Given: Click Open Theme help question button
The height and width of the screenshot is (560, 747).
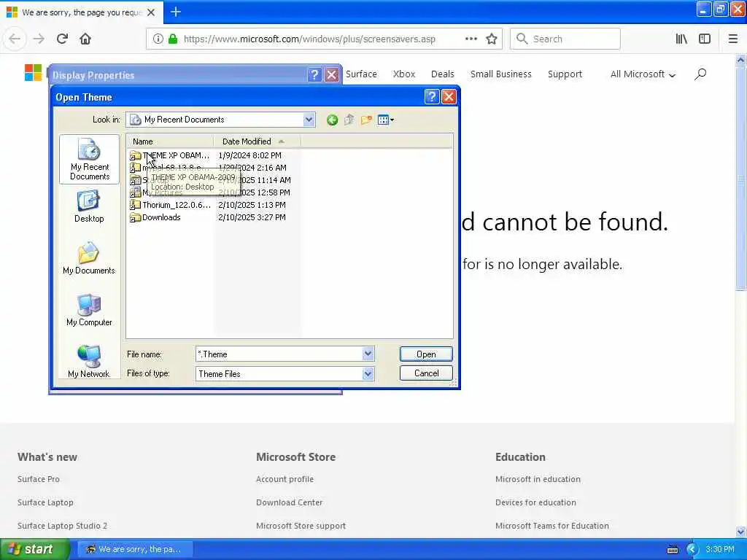Looking at the screenshot, I should pyautogui.click(x=431, y=97).
